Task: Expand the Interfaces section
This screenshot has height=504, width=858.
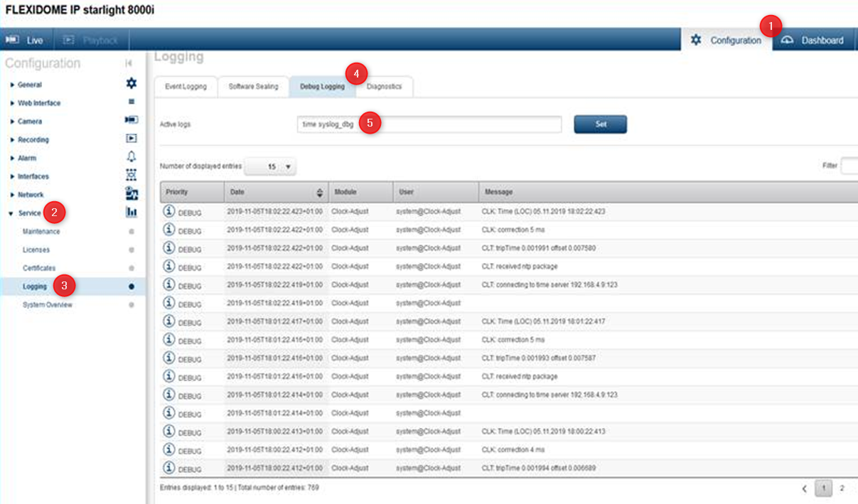Action: (33, 176)
